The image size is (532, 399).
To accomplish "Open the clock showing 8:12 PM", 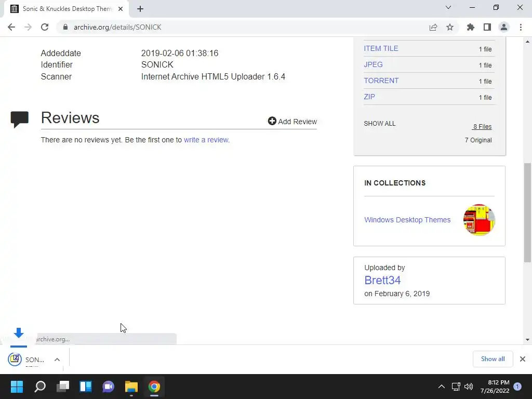I will coord(495,387).
